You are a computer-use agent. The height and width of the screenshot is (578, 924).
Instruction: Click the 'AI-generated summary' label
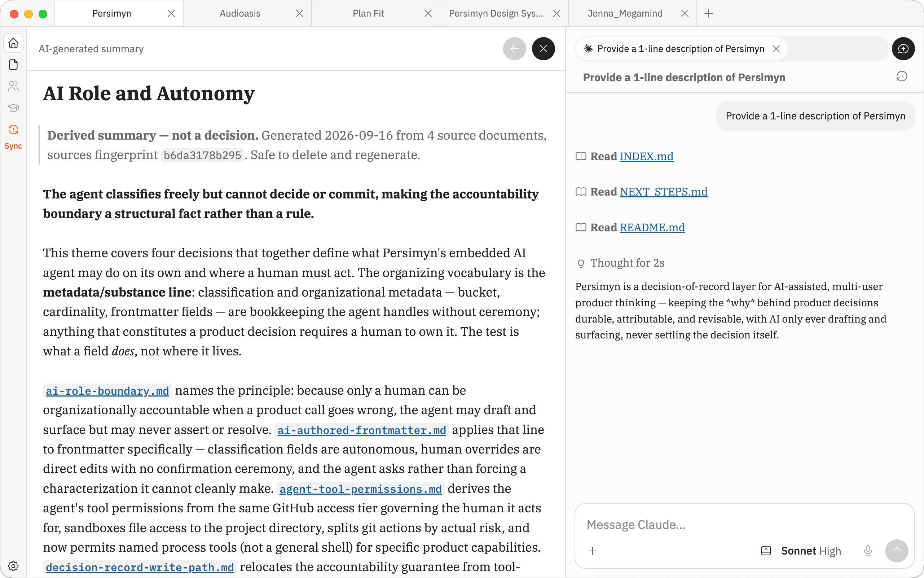pyautogui.click(x=91, y=49)
